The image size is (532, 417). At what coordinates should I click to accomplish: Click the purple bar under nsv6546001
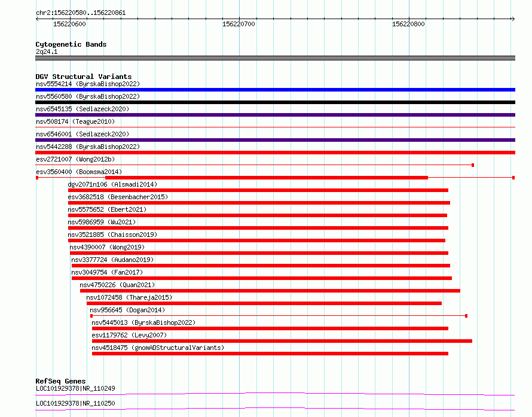tap(275, 140)
